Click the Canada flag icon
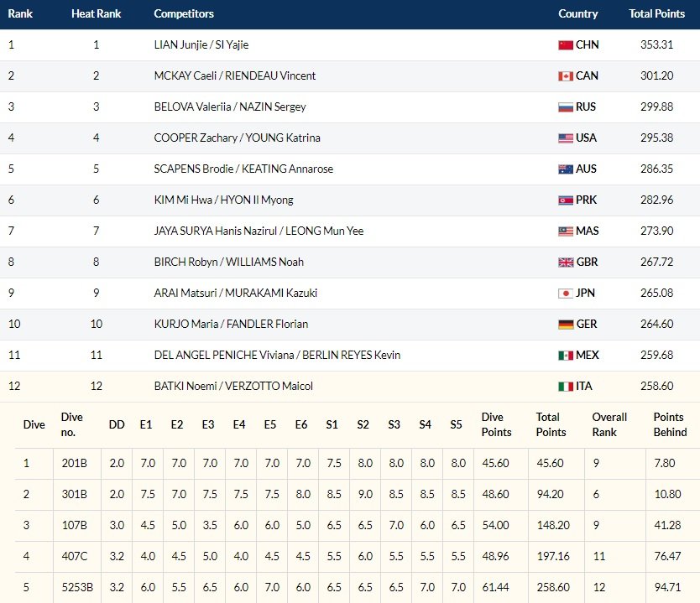This screenshot has width=700, height=603. coord(566,76)
